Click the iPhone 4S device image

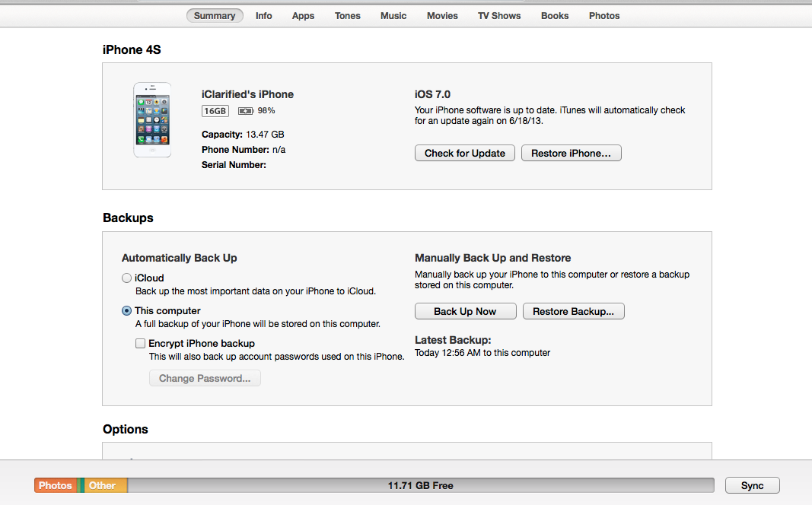152,119
